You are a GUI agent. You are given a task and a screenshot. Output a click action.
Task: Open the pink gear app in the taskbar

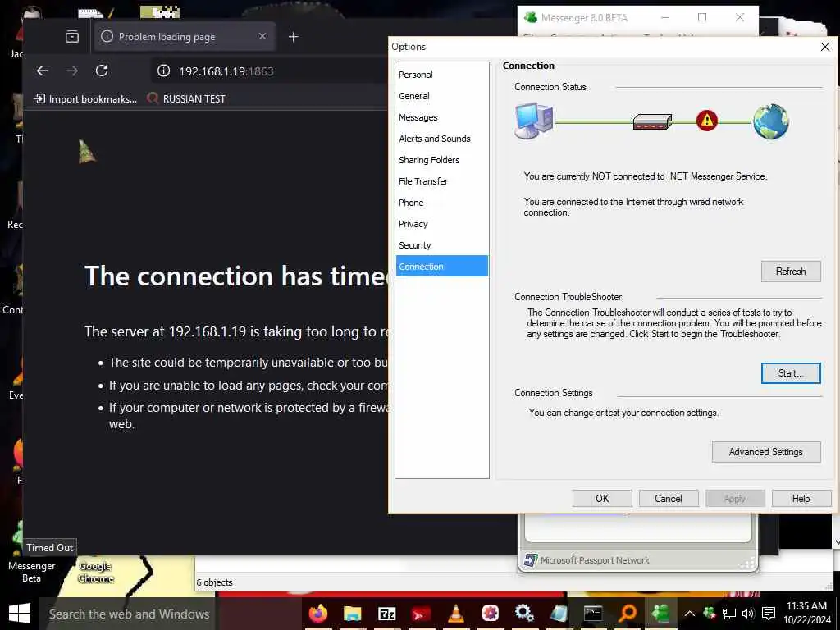(491, 614)
